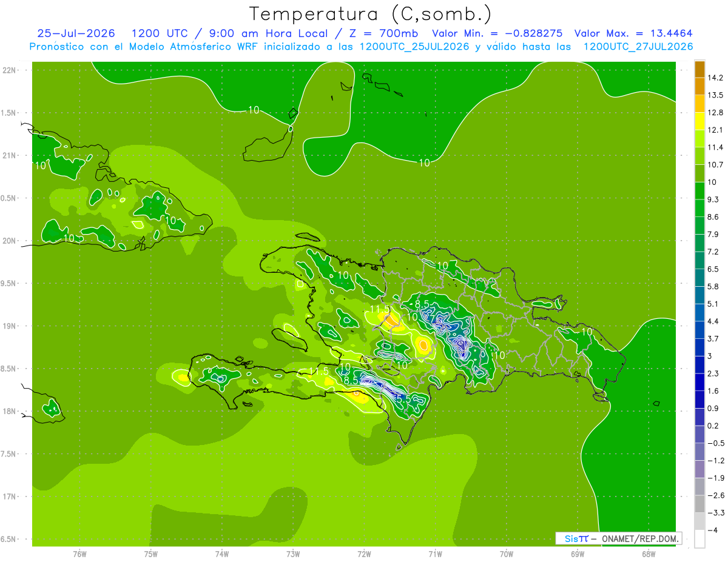Click the '17N' latitude label

[9, 497]
